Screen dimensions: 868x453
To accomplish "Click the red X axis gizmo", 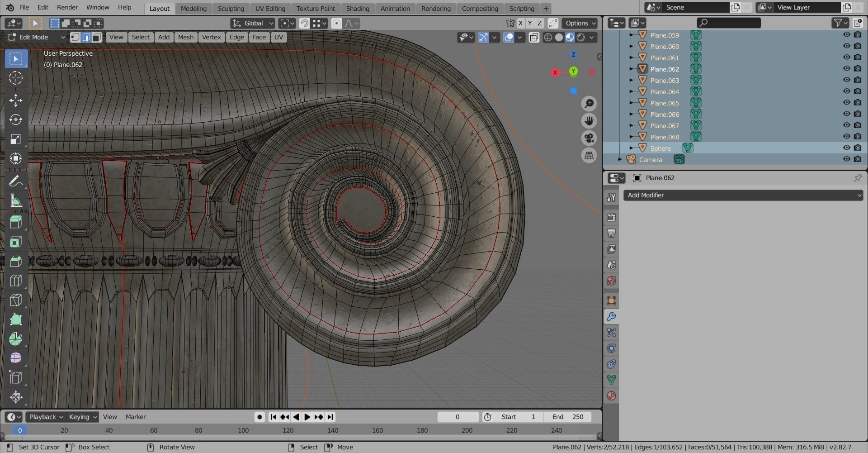I will tap(555, 72).
